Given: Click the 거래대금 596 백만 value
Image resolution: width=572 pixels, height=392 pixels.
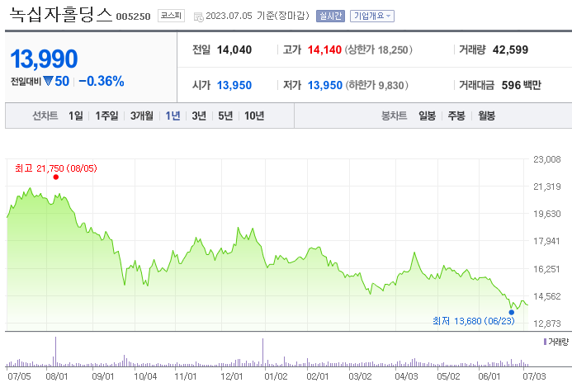Looking at the screenshot, I should click(x=522, y=85).
